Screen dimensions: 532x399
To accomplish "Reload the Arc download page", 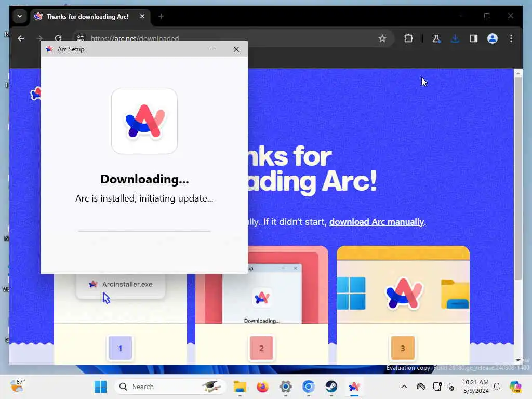I will (x=58, y=38).
